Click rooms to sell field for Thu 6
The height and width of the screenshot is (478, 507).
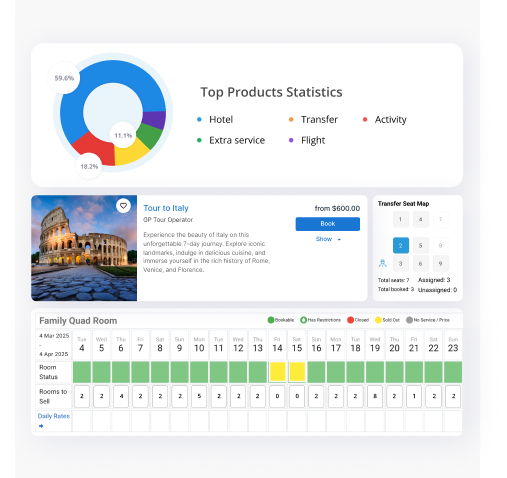121,396
